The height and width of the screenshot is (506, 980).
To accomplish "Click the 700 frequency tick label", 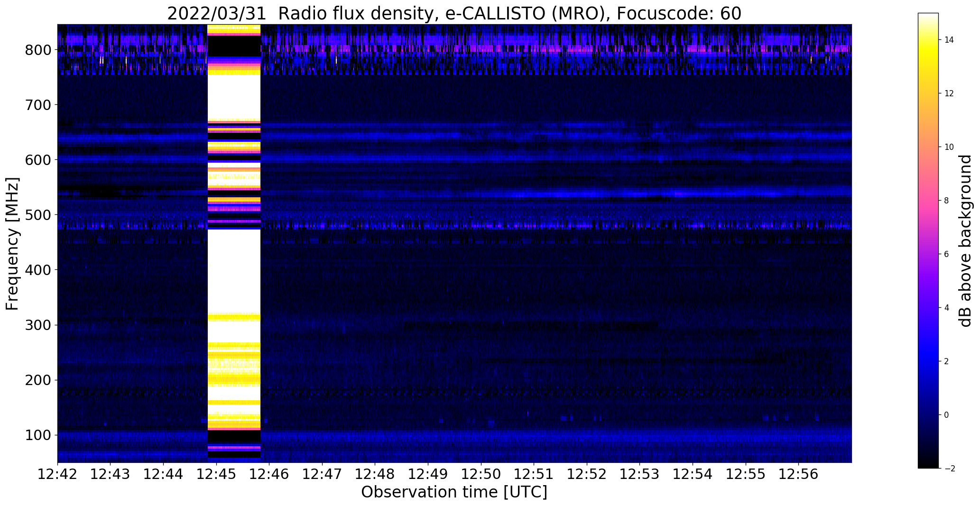I will coord(37,105).
